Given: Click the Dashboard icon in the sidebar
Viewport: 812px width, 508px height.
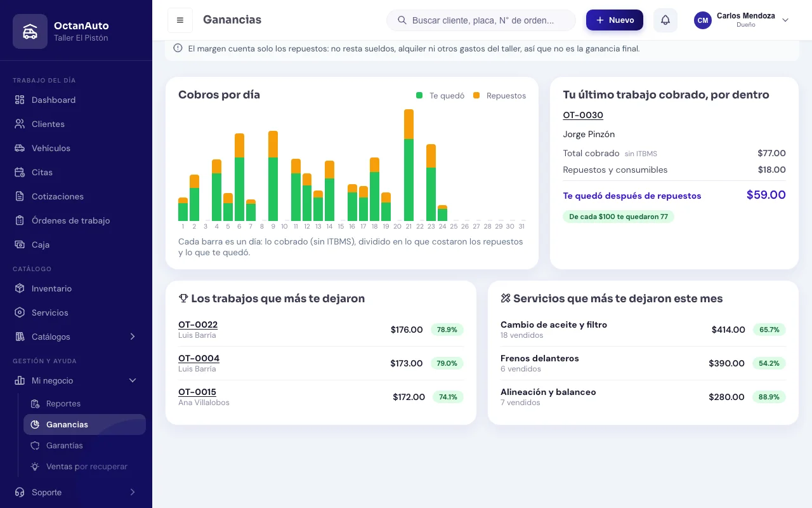Looking at the screenshot, I should click(20, 100).
